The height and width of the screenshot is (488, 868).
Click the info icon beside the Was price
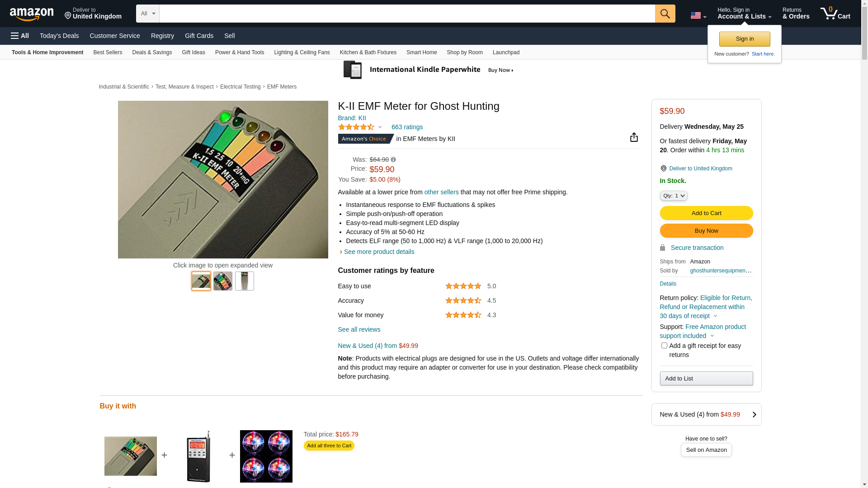393,160
